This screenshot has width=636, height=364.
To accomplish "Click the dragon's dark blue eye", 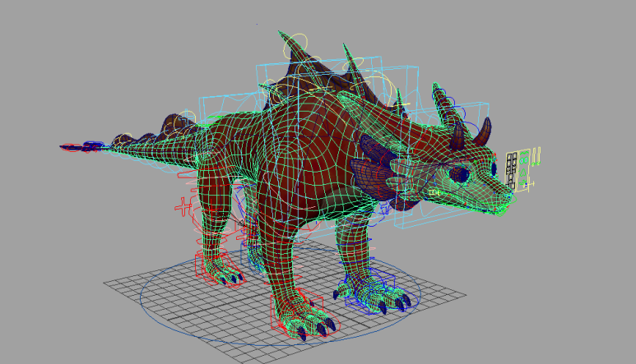I will (459, 174).
